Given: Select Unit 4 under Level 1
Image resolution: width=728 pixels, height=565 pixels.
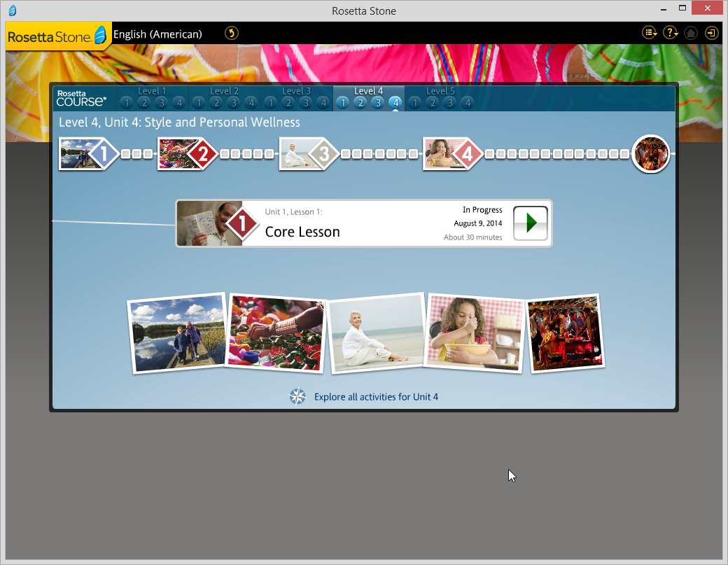Looking at the screenshot, I should (x=179, y=103).
